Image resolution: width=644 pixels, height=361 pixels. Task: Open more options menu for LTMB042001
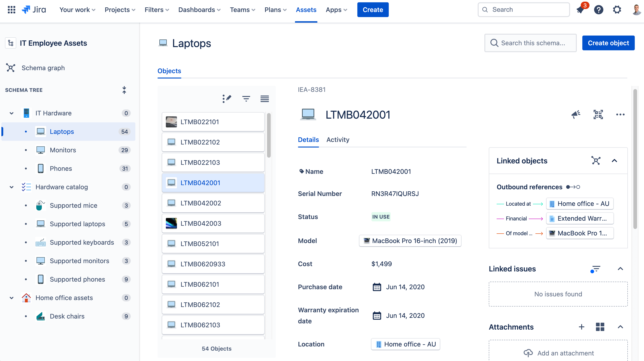pos(620,114)
